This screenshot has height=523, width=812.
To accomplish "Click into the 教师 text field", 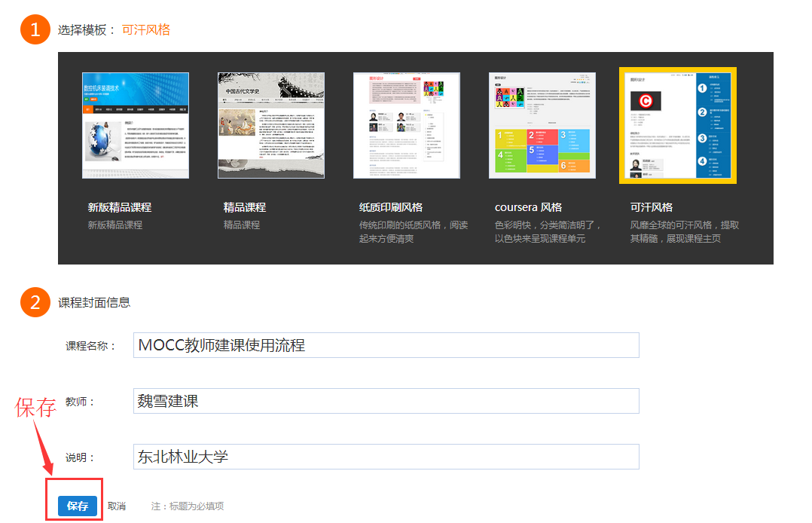I will [386, 401].
